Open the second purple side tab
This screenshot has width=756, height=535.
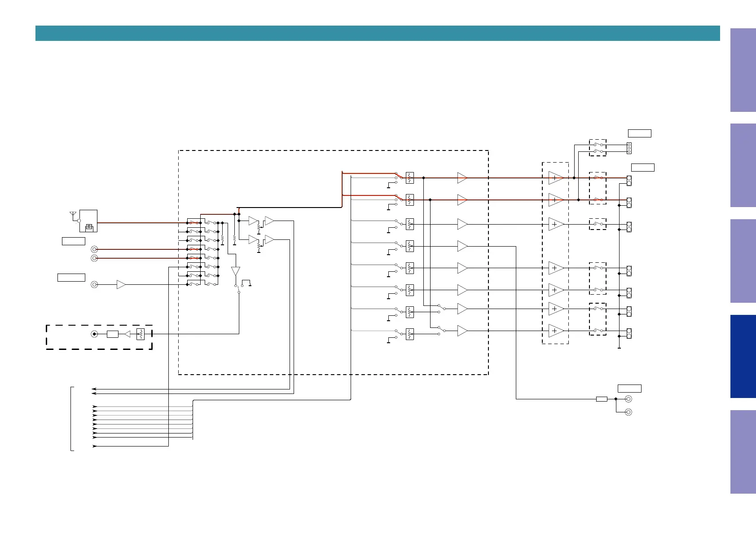[743, 165]
